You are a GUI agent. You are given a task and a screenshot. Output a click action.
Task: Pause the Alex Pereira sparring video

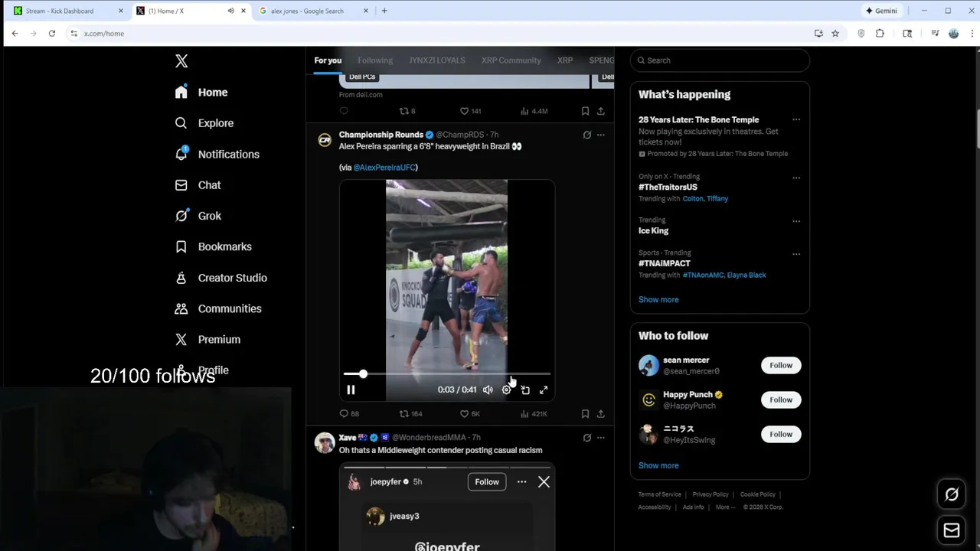click(x=351, y=390)
